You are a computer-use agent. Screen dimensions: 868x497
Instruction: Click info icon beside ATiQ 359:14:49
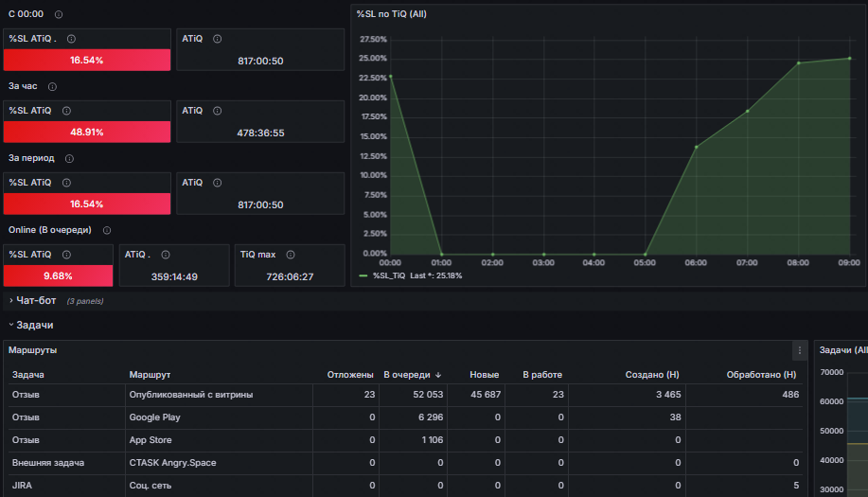(166, 255)
